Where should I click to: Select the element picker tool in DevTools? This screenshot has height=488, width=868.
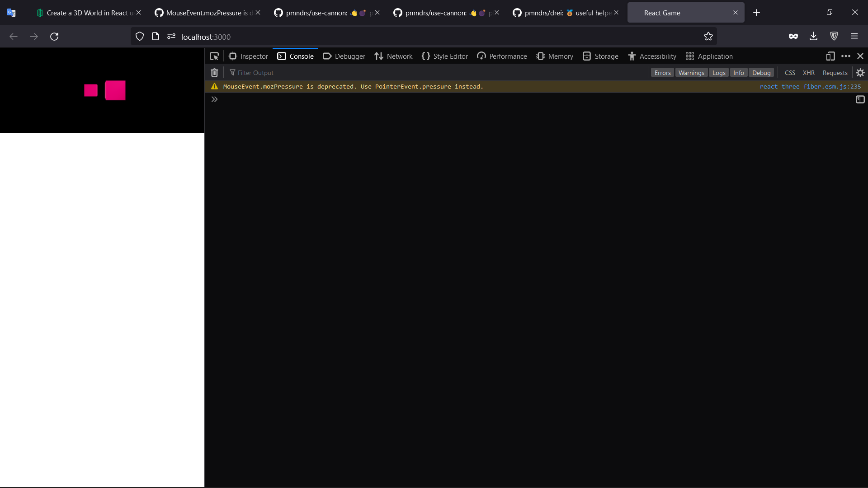pos(214,56)
